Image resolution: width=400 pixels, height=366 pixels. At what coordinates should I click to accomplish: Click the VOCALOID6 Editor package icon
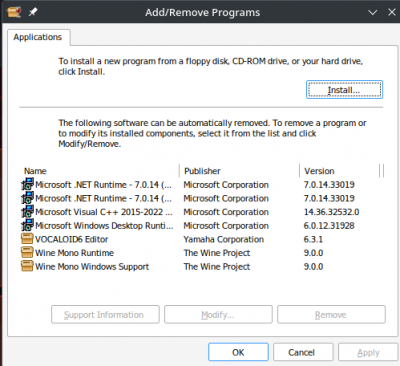(x=27, y=239)
